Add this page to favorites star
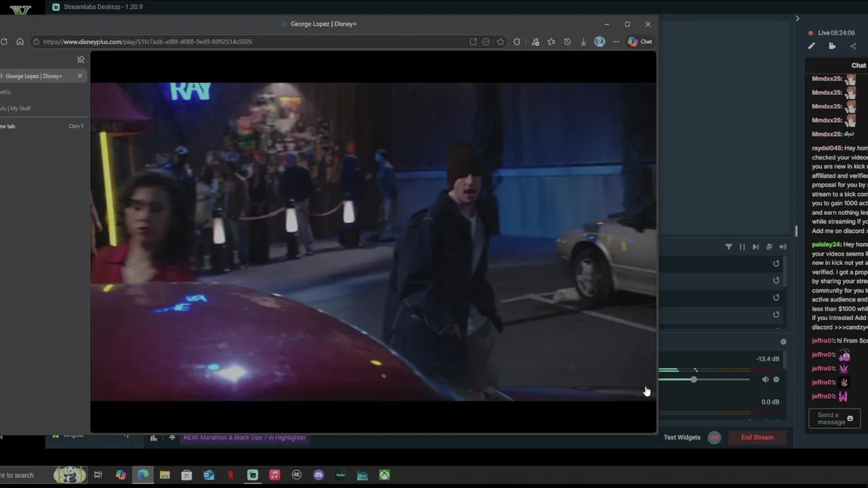 [x=500, y=41]
